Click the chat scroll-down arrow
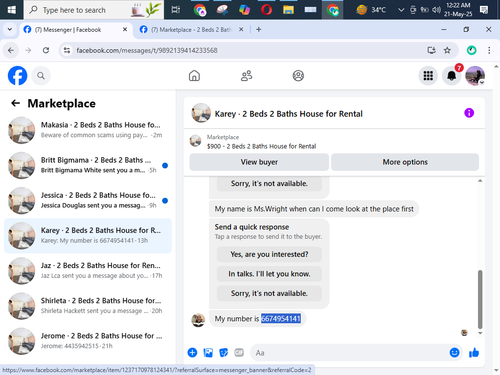Screen dimensions: 500x375 click(480, 333)
